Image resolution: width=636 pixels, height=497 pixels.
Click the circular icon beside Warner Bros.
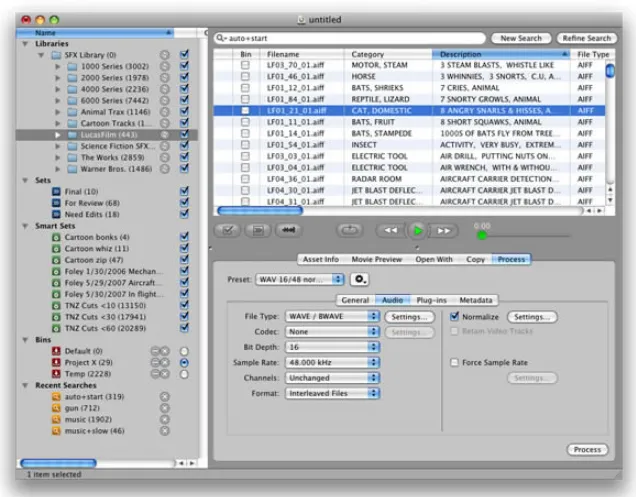pos(164,169)
